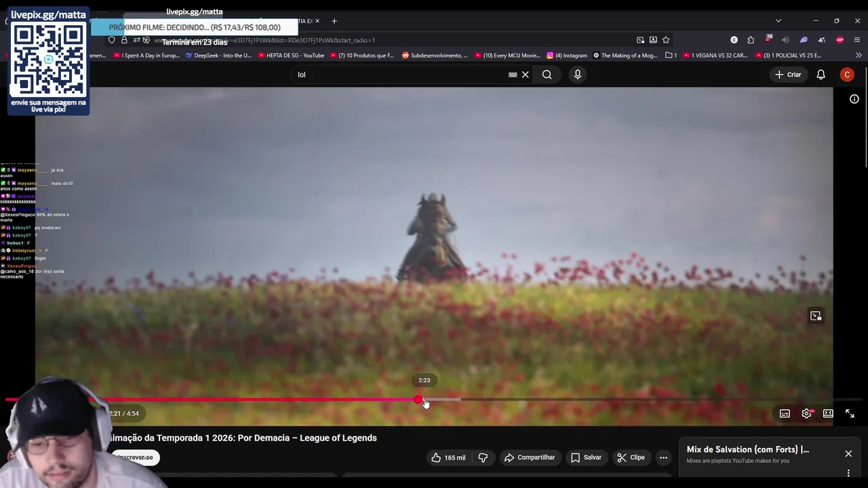Click the livepix QR code overlay
The width and height of the screenshot is (868, 488).
pyautogui.click(x=49, y=59)
